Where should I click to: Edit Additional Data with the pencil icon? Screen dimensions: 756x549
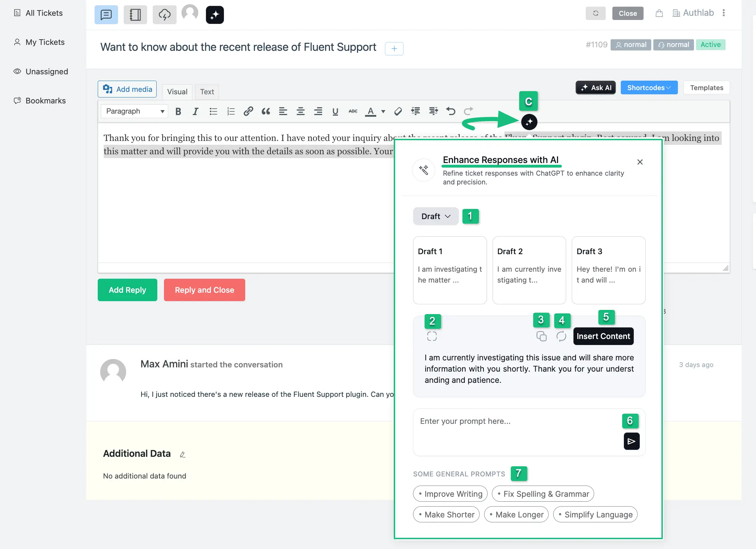183,455
